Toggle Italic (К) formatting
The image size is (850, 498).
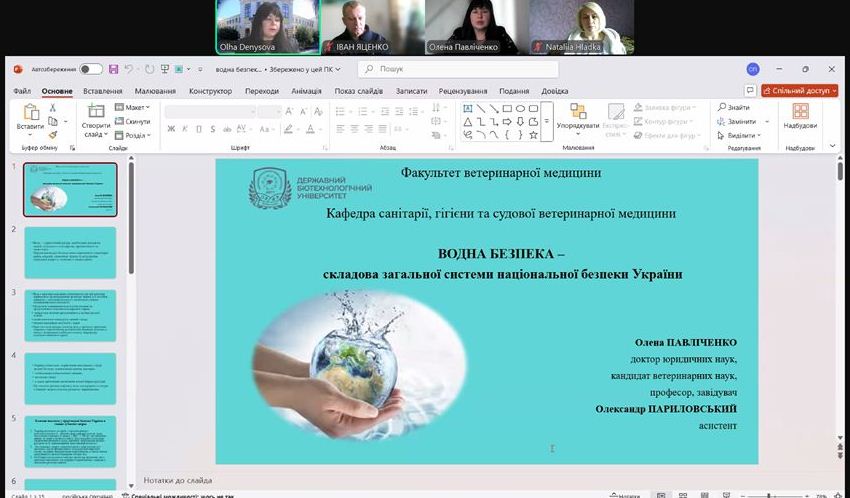tap(185, 129)
